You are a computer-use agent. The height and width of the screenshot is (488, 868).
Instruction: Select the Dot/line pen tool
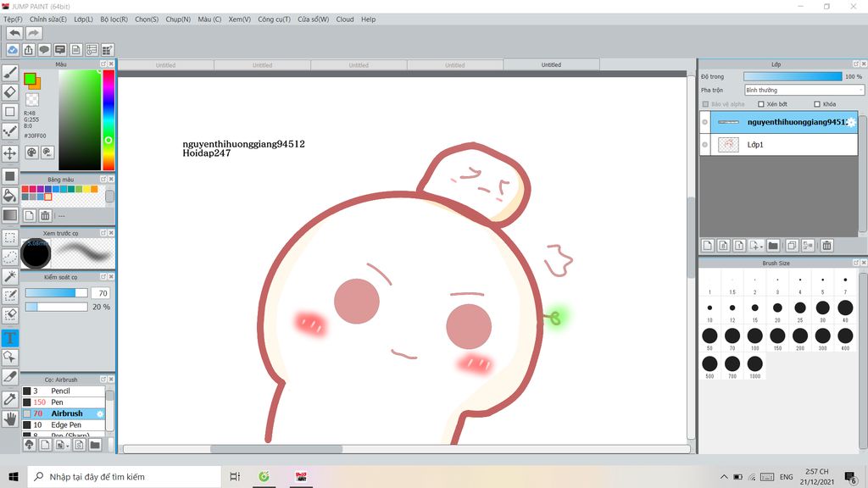point(10,131)
